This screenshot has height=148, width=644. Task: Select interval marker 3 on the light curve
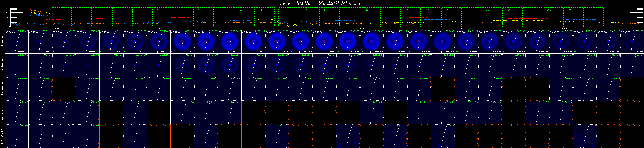(x=97, y=10)
